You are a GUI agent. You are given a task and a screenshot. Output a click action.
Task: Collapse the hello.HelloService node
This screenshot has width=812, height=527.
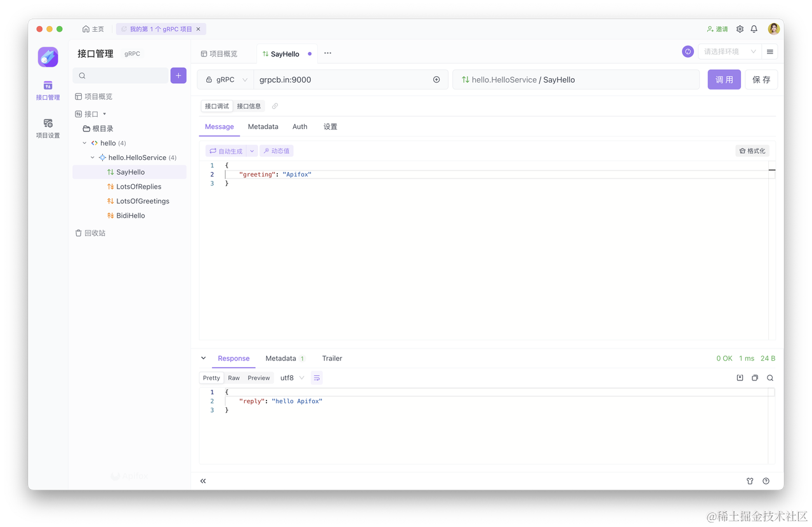point(93,157)
